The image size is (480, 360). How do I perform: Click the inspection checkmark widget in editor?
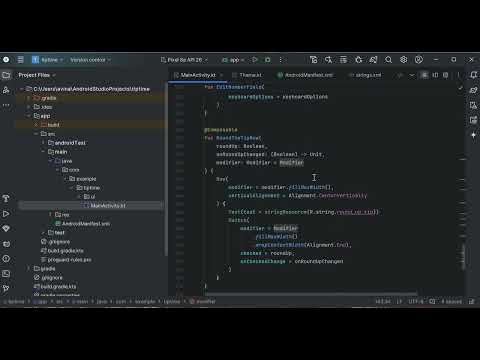tap(460, 88)
